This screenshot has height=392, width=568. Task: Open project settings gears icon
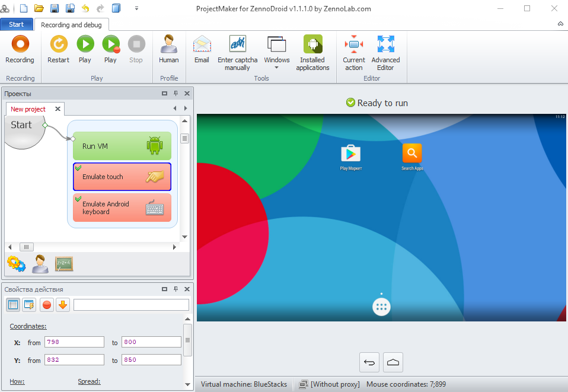pyautogui.click(x=16, y=264)
